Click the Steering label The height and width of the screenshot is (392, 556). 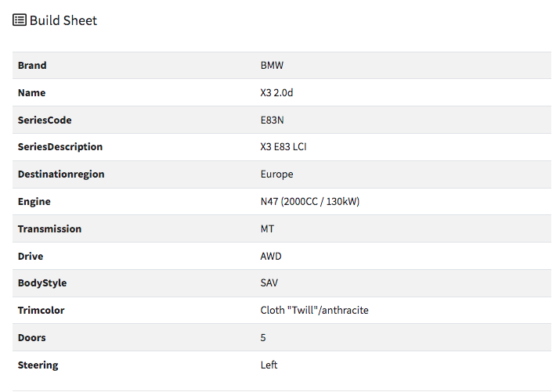(38, 365)
